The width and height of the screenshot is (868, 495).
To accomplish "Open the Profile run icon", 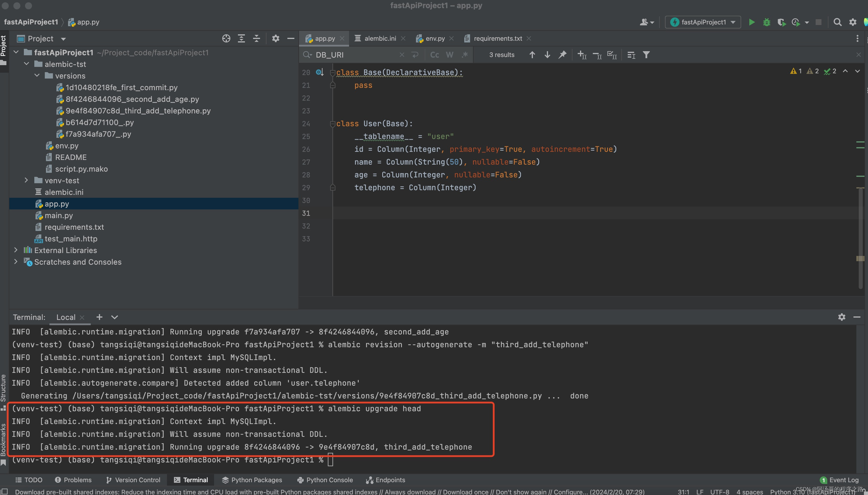I will (796, 22).
